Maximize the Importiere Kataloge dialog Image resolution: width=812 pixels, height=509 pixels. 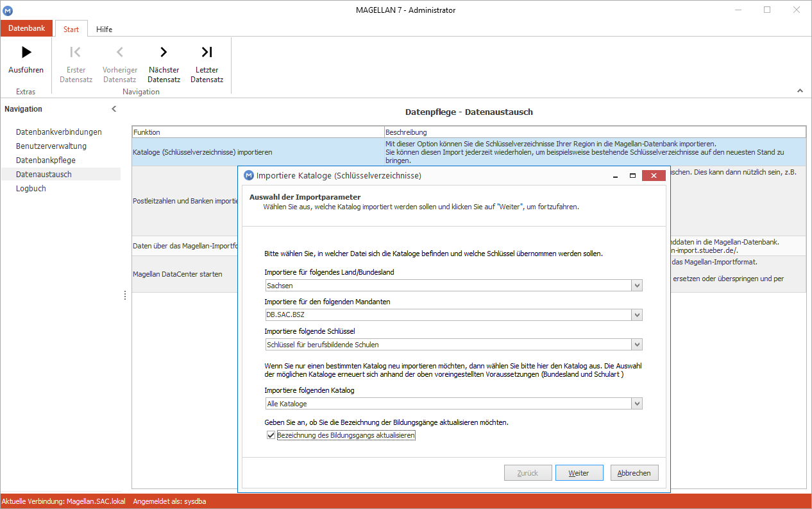coord(632,175)
